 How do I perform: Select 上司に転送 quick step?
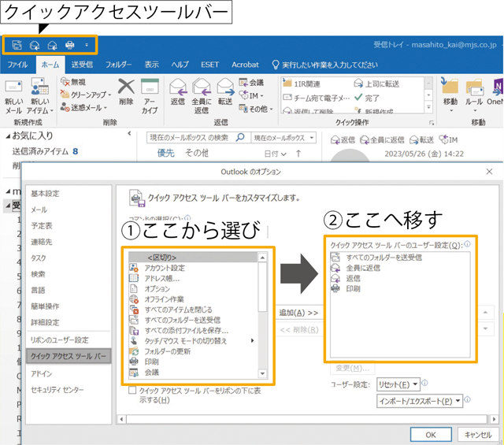376,84
